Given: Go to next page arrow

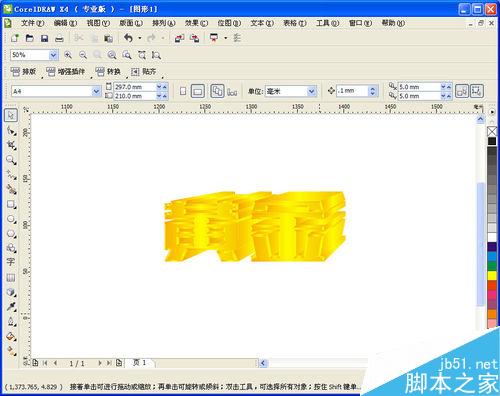Looking at the screenshot, I should (x=99, y=363).
